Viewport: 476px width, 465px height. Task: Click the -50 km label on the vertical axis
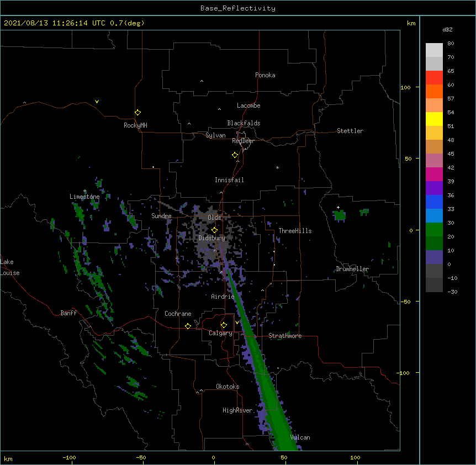tap(405, 302)
